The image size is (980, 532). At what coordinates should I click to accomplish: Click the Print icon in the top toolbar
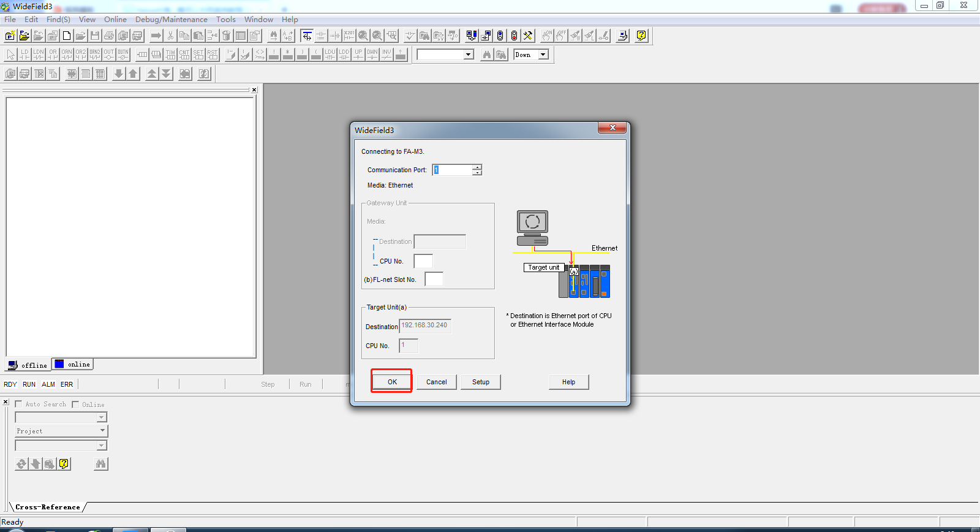(x=109, y=36)
